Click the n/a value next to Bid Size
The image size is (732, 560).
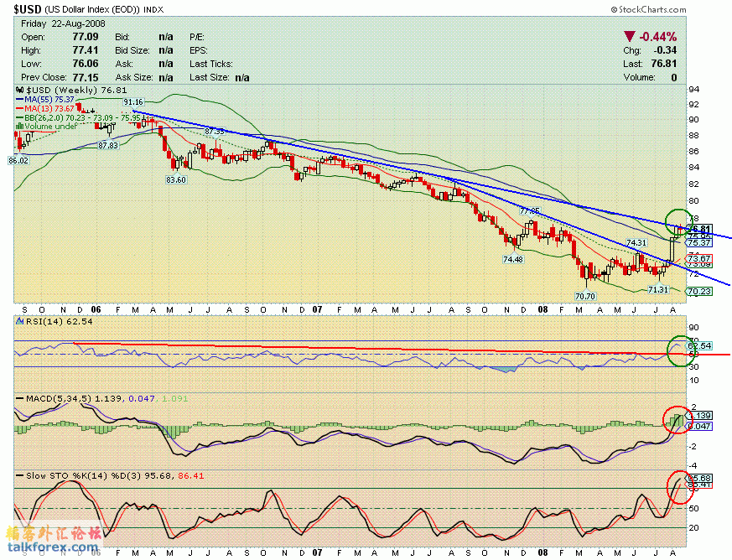[166, 50]
